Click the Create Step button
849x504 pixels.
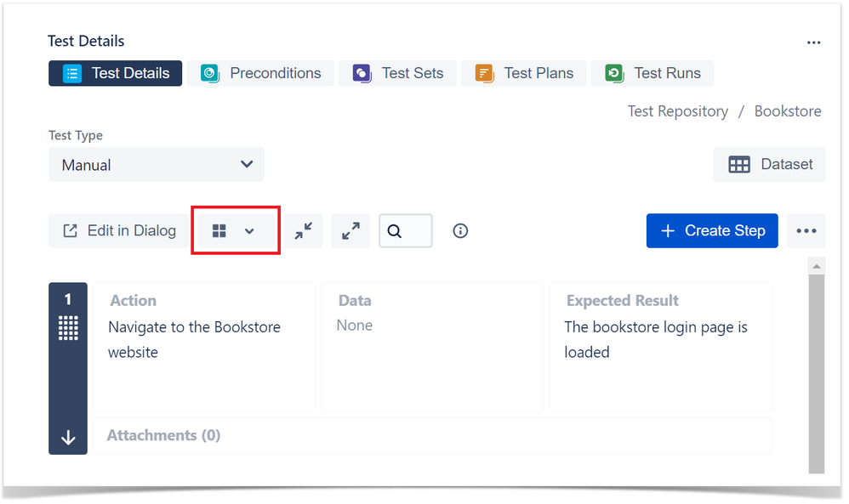point(712,230)
